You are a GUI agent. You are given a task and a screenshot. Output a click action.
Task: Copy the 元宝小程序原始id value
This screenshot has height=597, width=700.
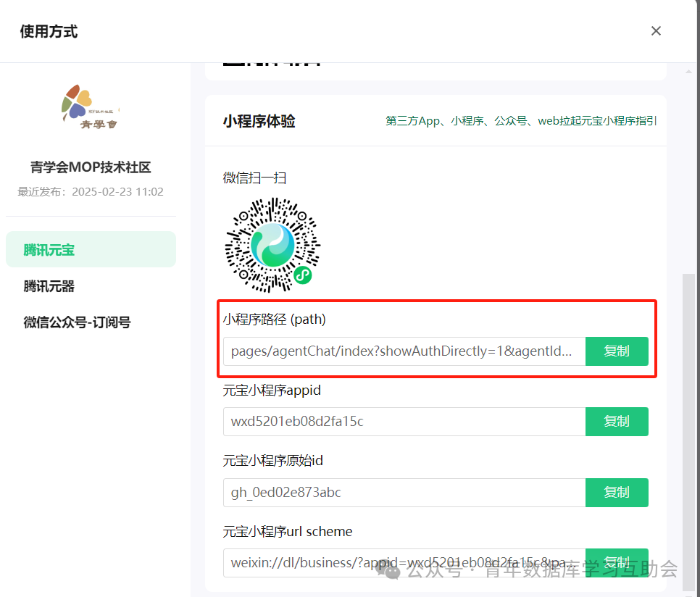pos(617,492)
